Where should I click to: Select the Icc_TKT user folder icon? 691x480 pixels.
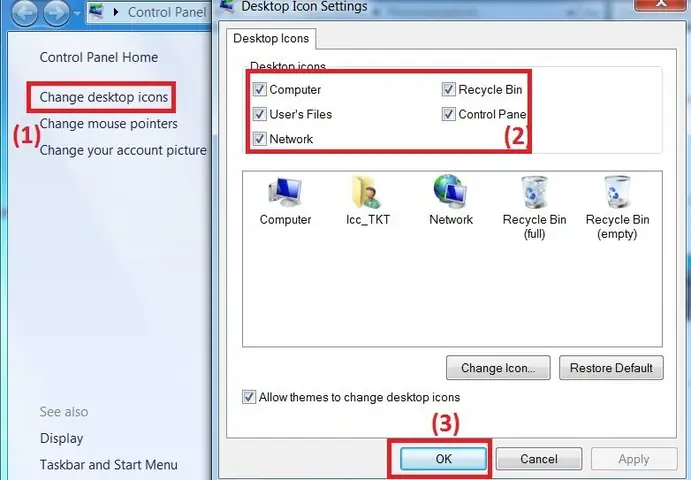click(368, 201)
